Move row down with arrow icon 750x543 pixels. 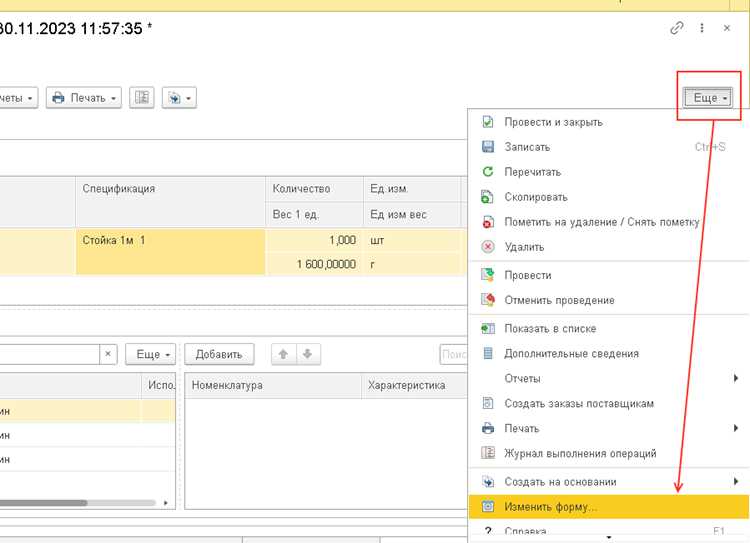pyautogui.click(x=308, y=354)
